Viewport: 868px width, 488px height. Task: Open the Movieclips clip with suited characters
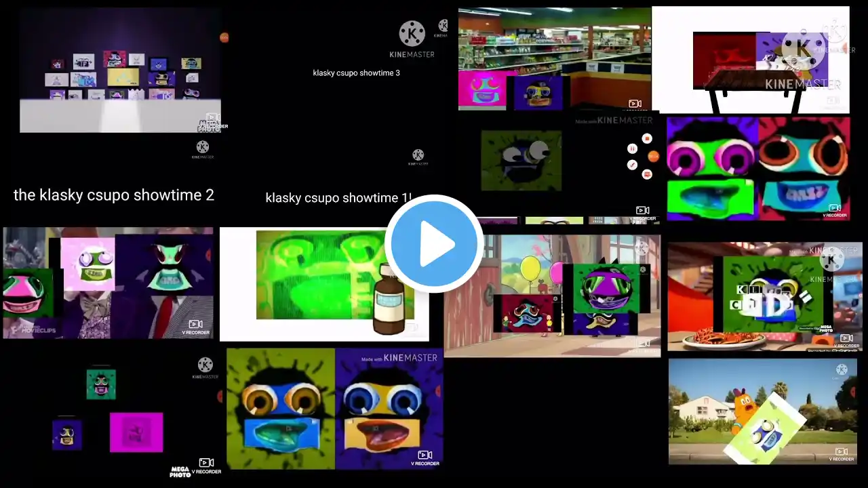pos(108,283)
